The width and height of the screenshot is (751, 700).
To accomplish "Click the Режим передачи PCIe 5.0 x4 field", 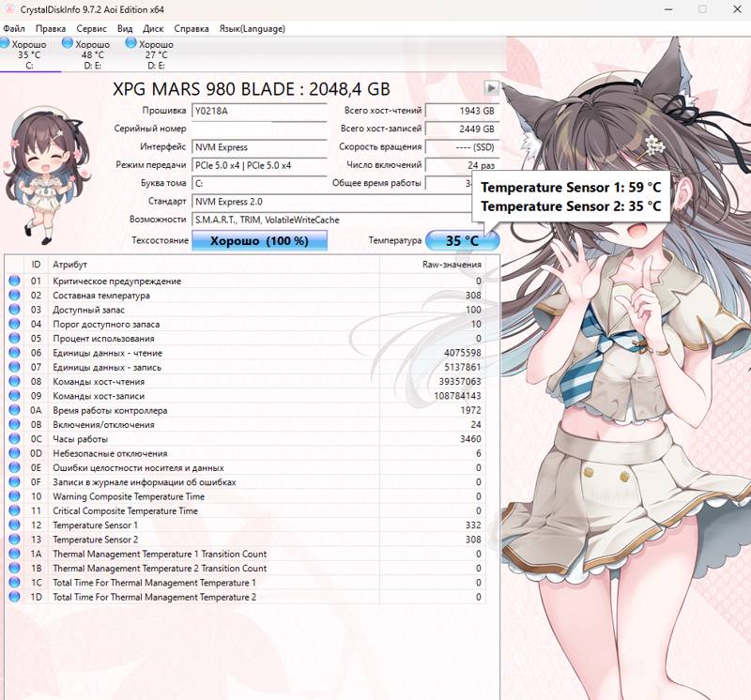I will click(x=259, y=165).
